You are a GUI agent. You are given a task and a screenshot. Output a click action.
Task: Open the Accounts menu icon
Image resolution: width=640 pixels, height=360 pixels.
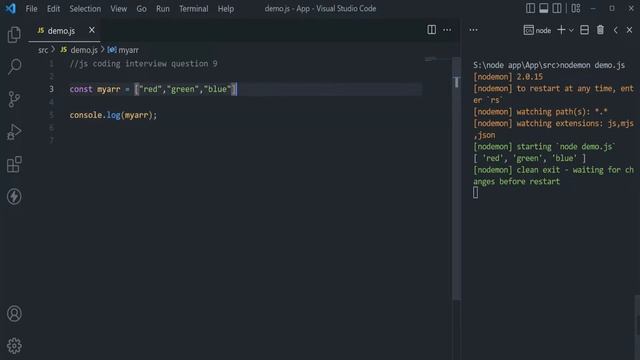tap(14, 313)
